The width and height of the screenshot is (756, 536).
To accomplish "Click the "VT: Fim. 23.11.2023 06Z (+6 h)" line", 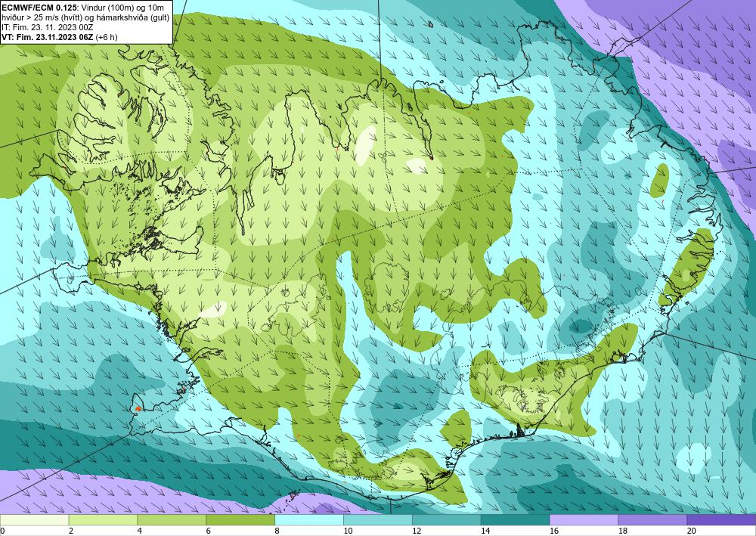I will [59, 36].
